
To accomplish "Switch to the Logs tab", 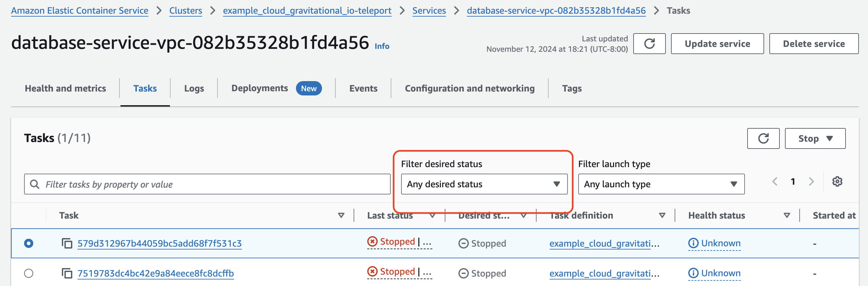I will click(x=194, y=88).
